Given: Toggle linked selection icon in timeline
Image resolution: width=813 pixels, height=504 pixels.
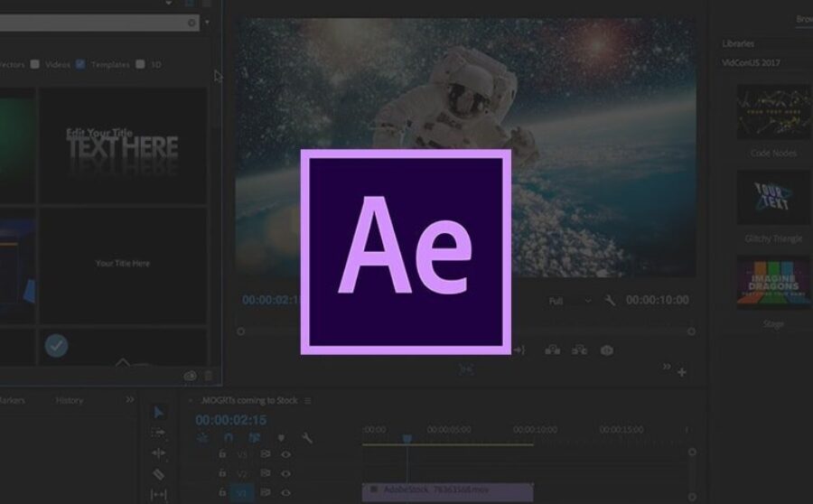Looking at the screenshot, I should click(254, 438).
